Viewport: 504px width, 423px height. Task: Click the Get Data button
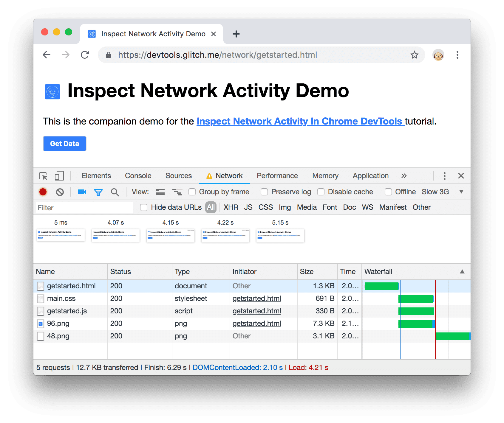[x=65, y=144]
